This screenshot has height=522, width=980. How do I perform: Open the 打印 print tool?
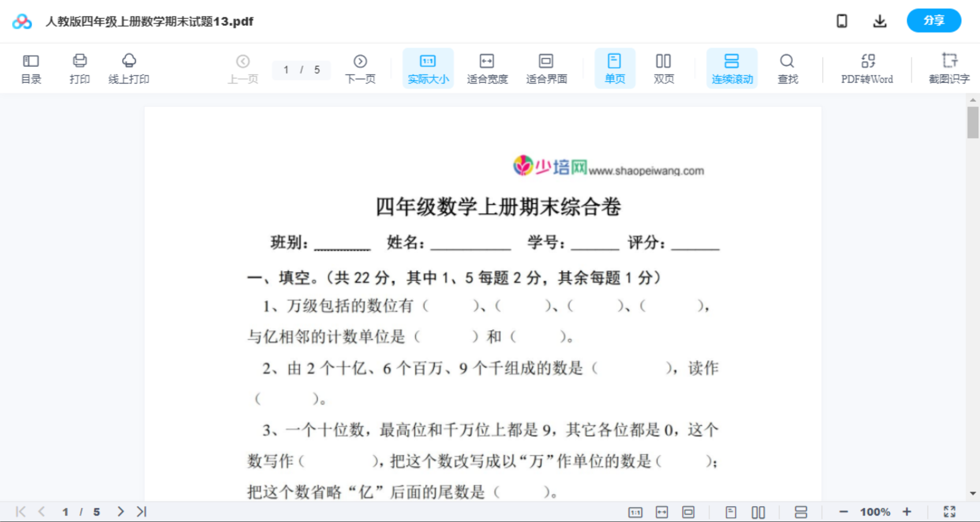tap(79, 68)
